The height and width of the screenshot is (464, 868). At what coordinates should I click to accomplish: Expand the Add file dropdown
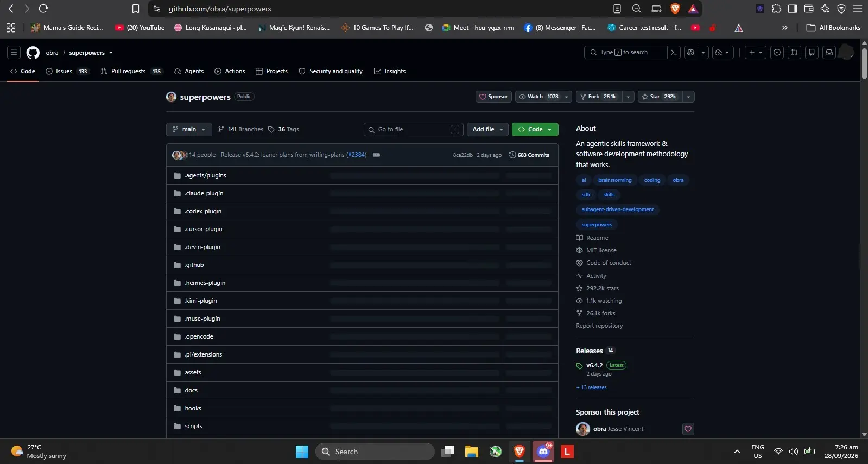pos(487,129)
